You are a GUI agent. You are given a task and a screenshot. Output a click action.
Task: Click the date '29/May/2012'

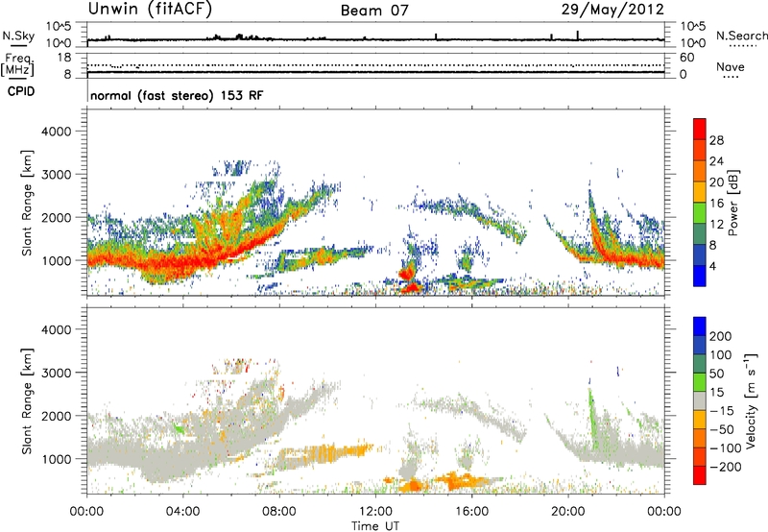[612, 10]
